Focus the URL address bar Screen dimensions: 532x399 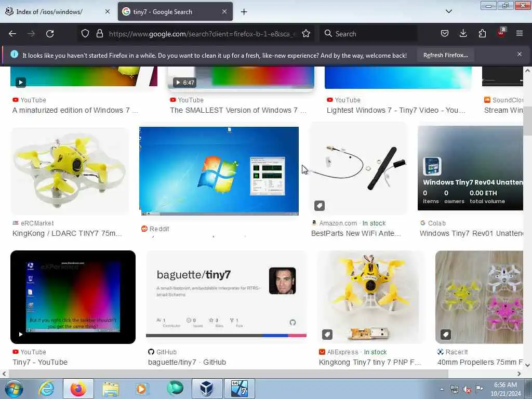point(202,34)
